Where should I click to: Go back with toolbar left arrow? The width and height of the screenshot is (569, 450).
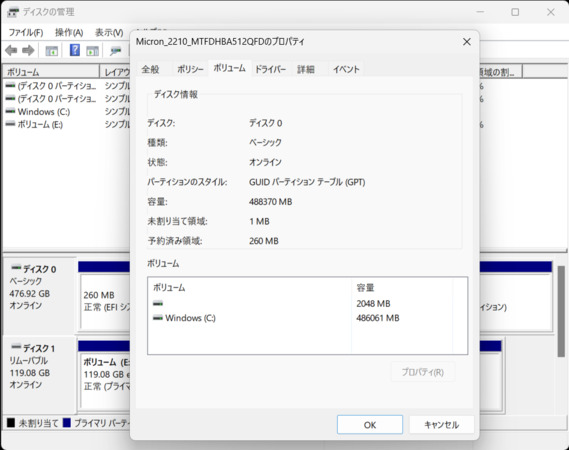click(x=11, y=50)
